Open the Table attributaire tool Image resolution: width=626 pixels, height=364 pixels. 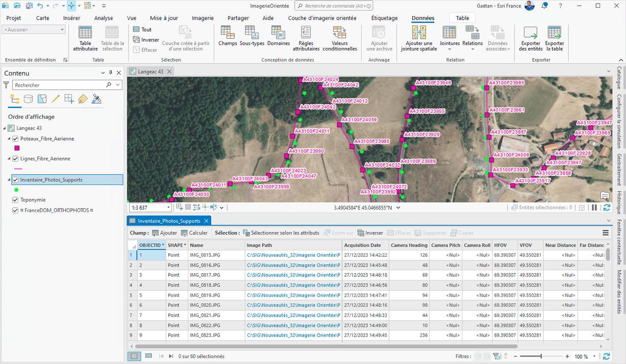tap(85, 38)
